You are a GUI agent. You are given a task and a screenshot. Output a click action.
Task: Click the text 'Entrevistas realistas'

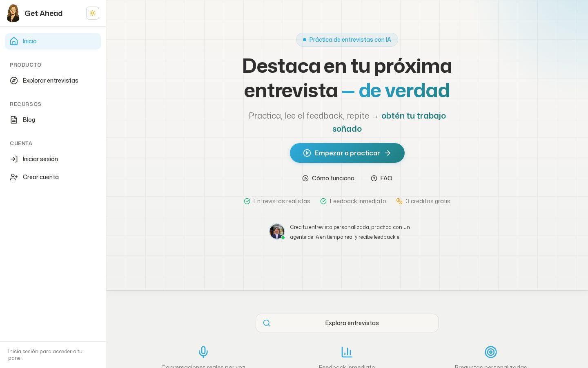(282, 201)
